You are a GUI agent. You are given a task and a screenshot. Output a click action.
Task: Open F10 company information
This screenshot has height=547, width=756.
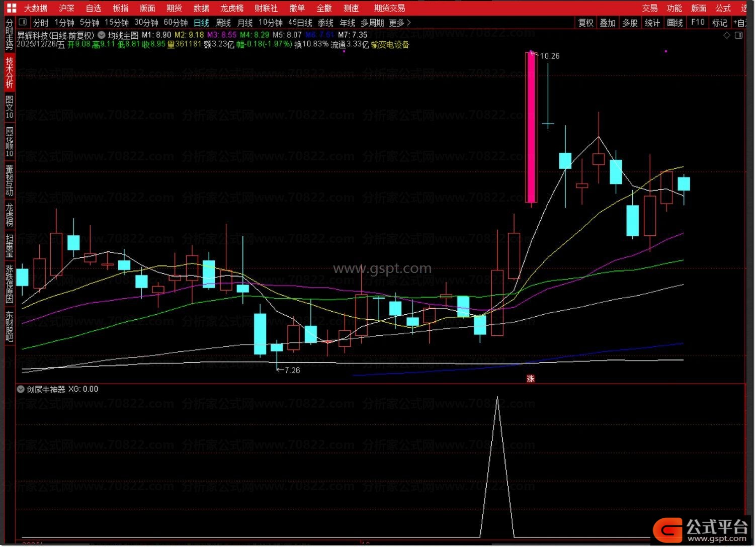click(x=698, y=23)
